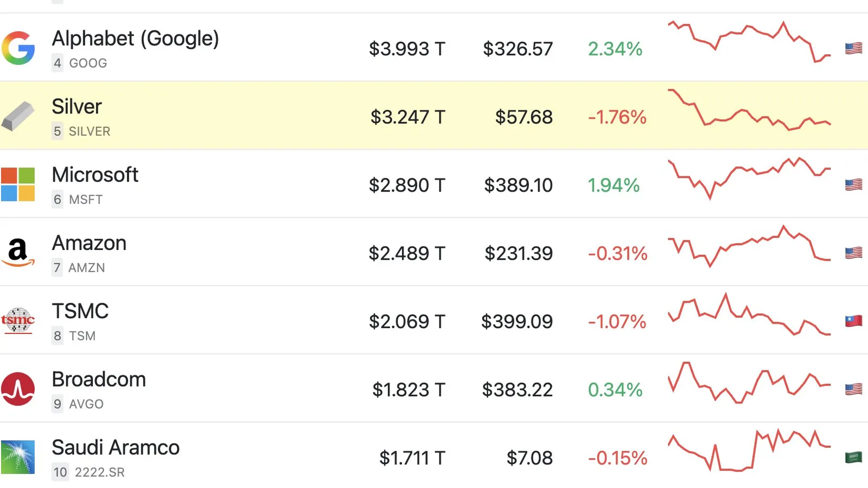The width and height of the screenshot is (868, 488).
Task: Click the Microsoft four-square logo
Action: [x=18, y=184]
